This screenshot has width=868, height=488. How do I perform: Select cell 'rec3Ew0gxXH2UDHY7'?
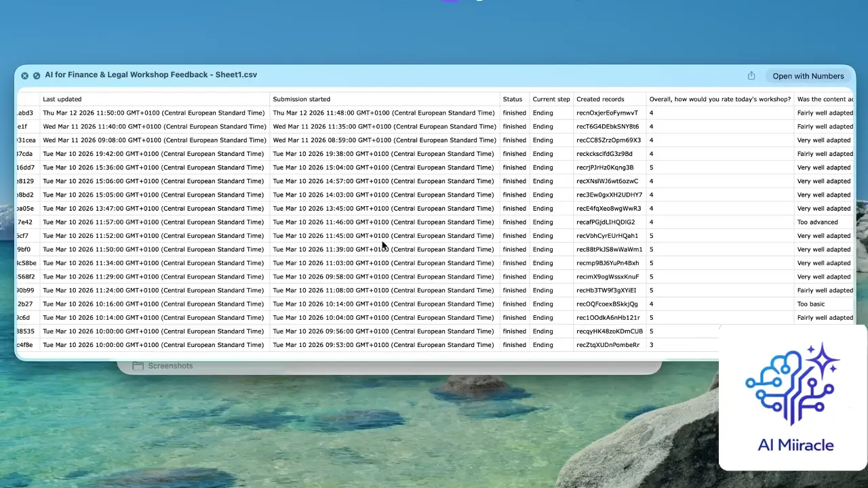click(609, 195)
